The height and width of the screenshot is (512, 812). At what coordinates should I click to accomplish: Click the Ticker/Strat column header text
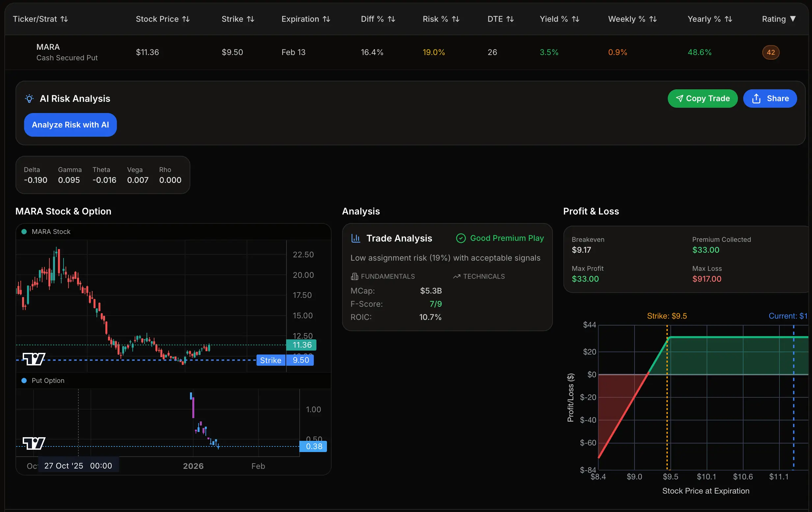tap(35, 19)
